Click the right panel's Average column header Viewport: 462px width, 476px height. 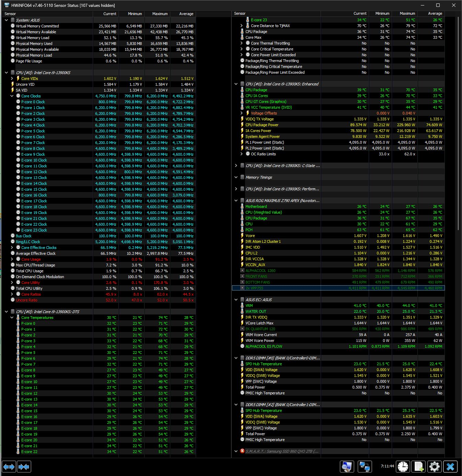pos(431,14)
